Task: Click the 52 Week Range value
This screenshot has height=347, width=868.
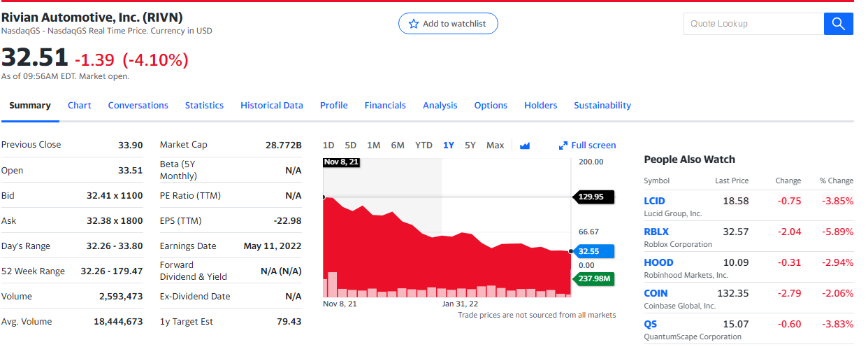Action: pos(112,271)
